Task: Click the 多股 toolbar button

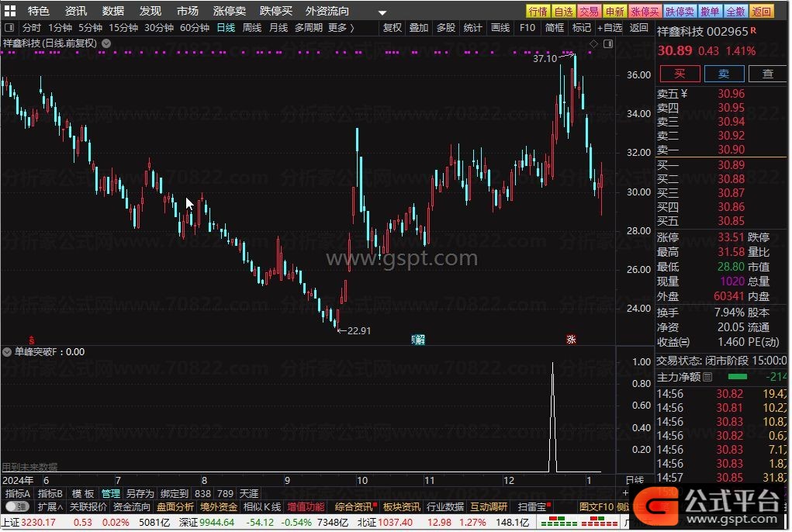Action: (446, 27)
